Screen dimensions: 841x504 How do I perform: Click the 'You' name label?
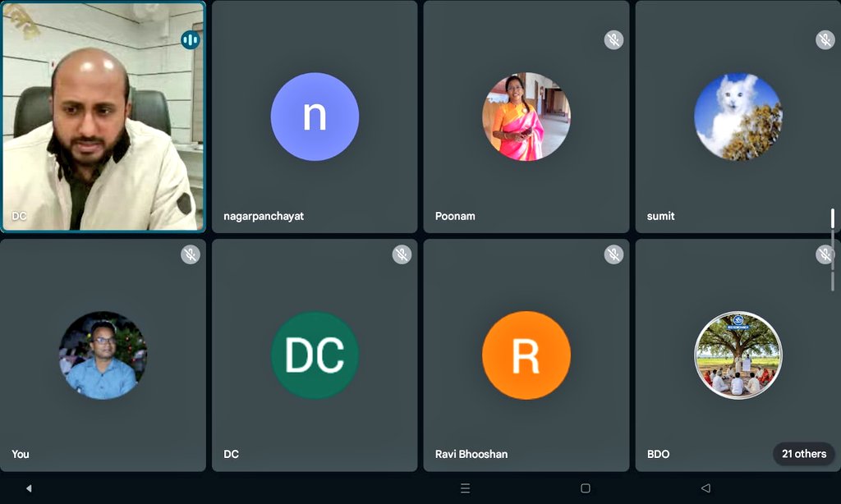21,454
